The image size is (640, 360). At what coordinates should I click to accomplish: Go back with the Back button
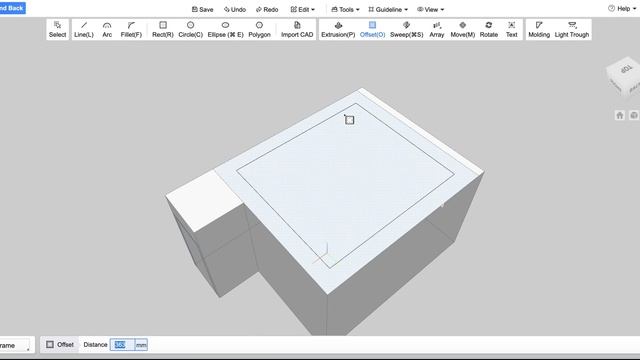pos(12,8)
